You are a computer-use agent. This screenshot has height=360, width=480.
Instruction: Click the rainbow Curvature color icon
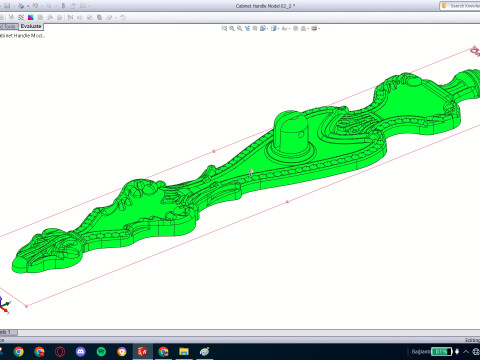31,17
